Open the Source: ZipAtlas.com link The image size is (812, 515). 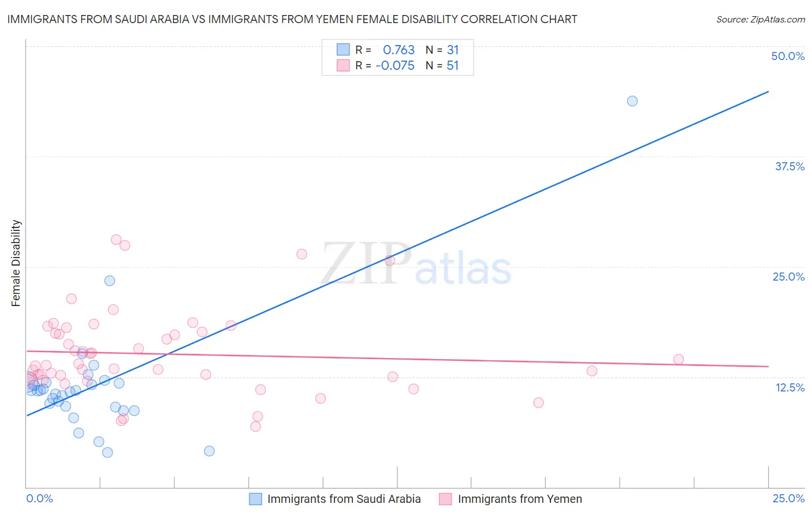[x=761, y=20]
